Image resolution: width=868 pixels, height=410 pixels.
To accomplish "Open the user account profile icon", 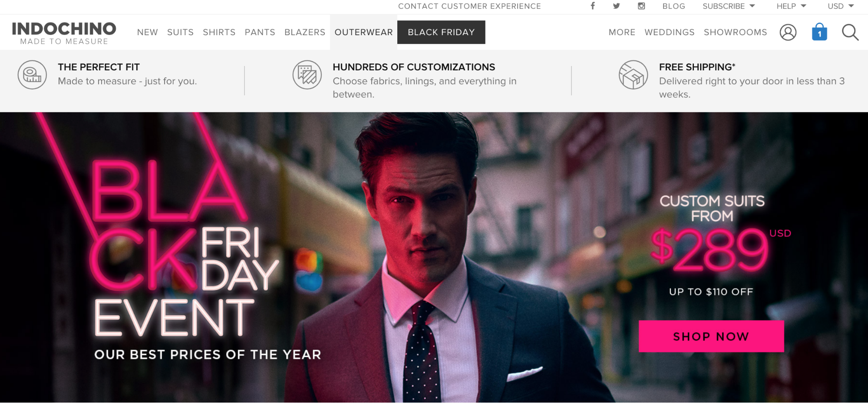I will click(x=788, y=32).
